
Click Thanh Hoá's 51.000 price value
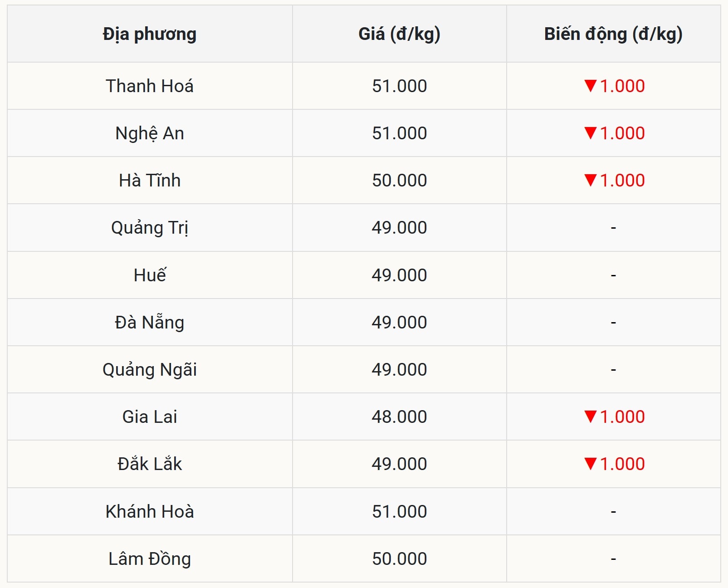point(399,86)
